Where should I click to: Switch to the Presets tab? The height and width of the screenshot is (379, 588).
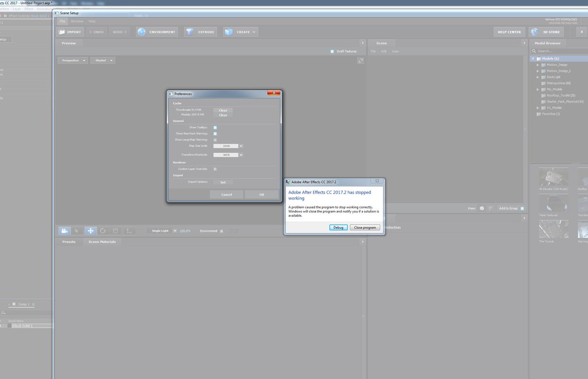coord(69,242)
